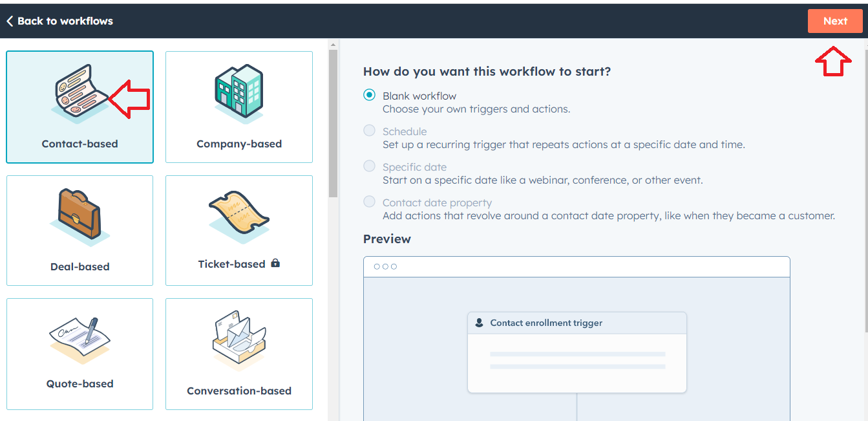Go back via Back to workflows link

click(x=59, y=21)
